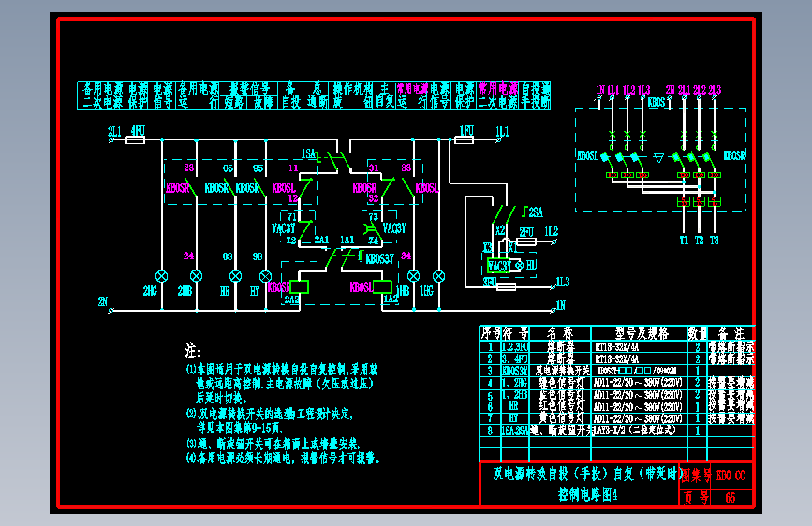Click the T3 output terminal label

point(714,241)
